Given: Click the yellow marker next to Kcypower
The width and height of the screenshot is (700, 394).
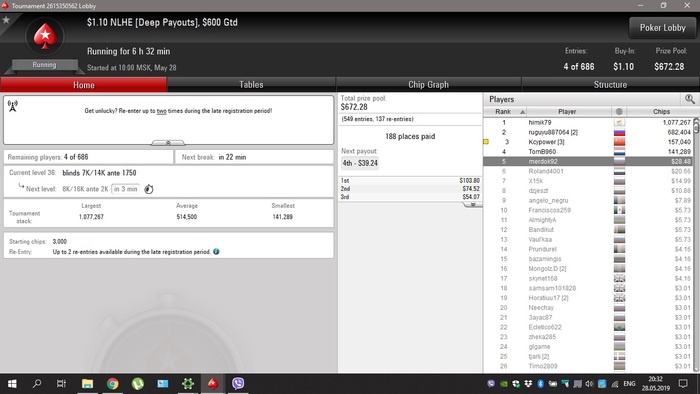Looking at the screenshot, I should click(x=486, y=142).
